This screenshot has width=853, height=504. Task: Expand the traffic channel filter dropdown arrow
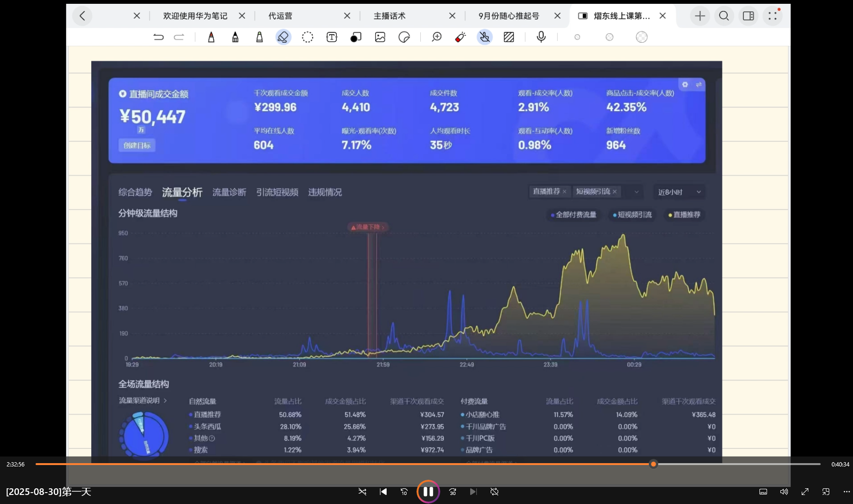click(x=636, y=192)
